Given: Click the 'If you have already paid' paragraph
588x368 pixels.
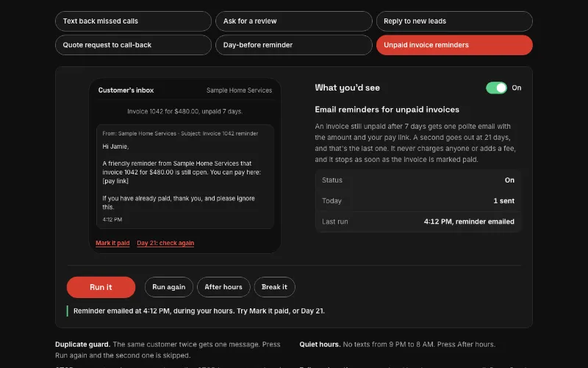Looking at the screenshot, I should pyautogui.click(x=179, y=203).
